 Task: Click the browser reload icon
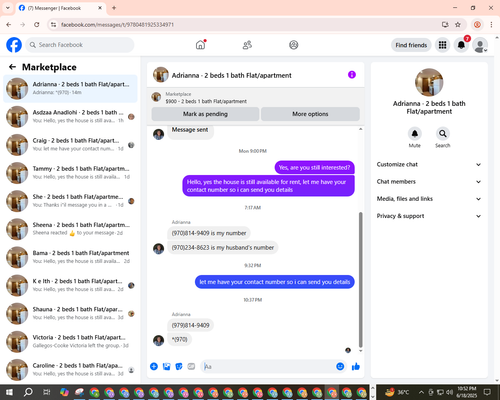click(x=37, y=25)
